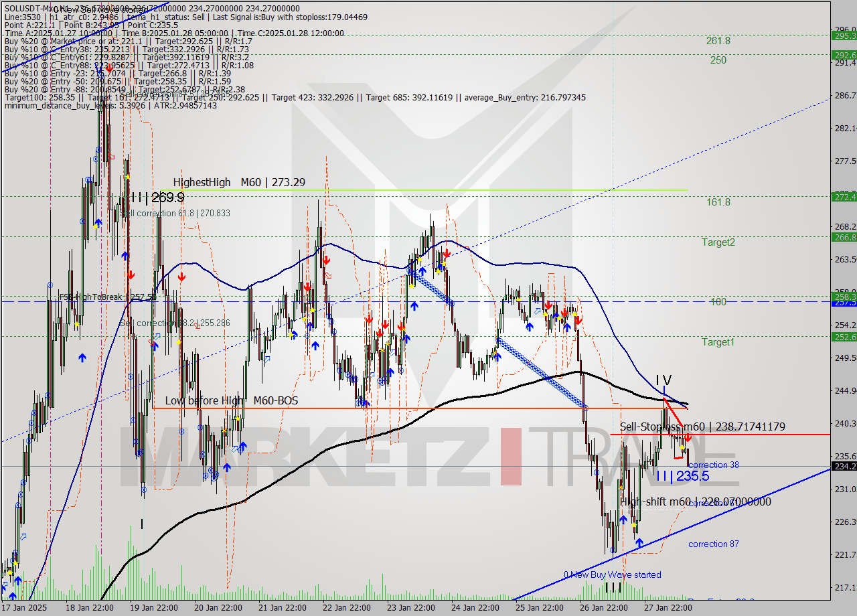Image resolution: width=857 pixels, height=616 pixels.
Task: Click the green 'Target2' label
Action: (x=718, y=242)
